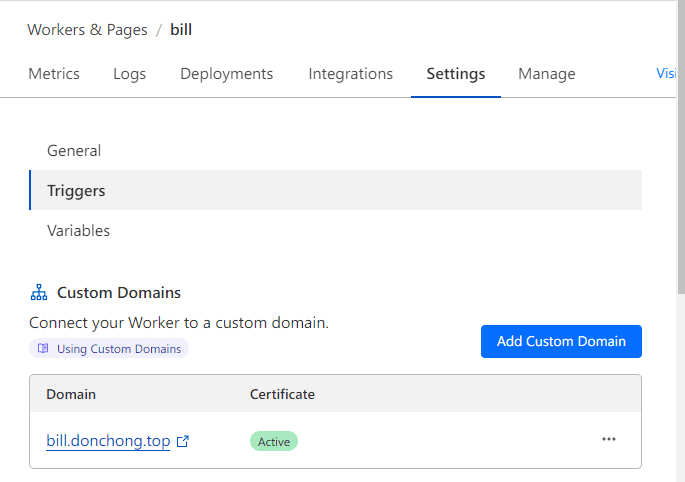Go to the Deployments tab
This screenshot has height=482, width=685.
click(x=227, y=74)
